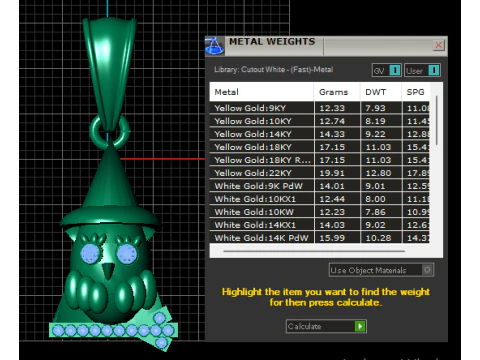The height and width of the screenshot is (360, 480).
Task: Click DWT value 12.80
Action: 378,173
